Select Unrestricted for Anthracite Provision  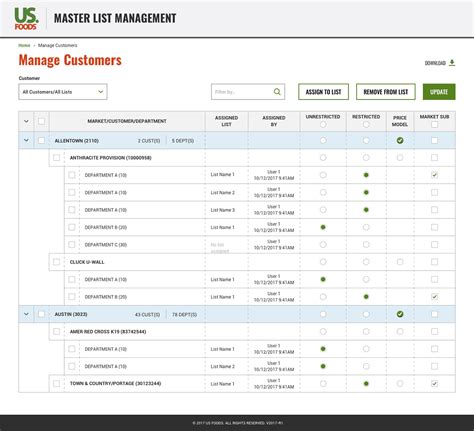pyautogui.click(x=323, y=158)
